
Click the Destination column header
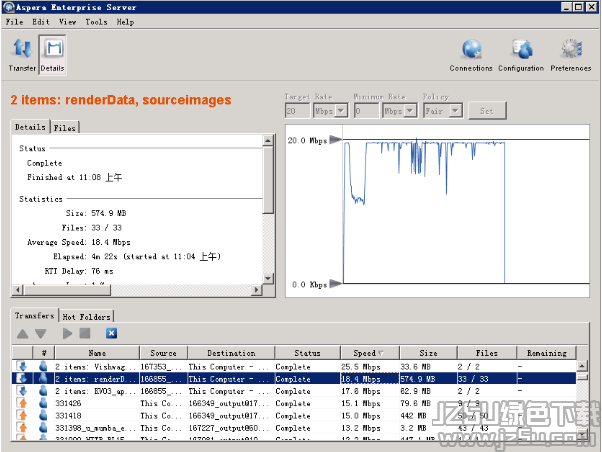(231, 353)
